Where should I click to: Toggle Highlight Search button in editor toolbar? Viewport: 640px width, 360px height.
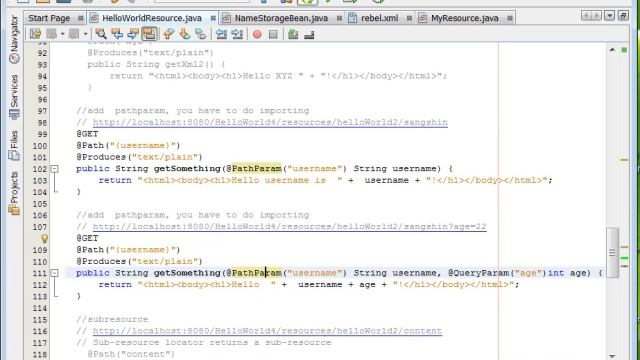click(149, 34)
